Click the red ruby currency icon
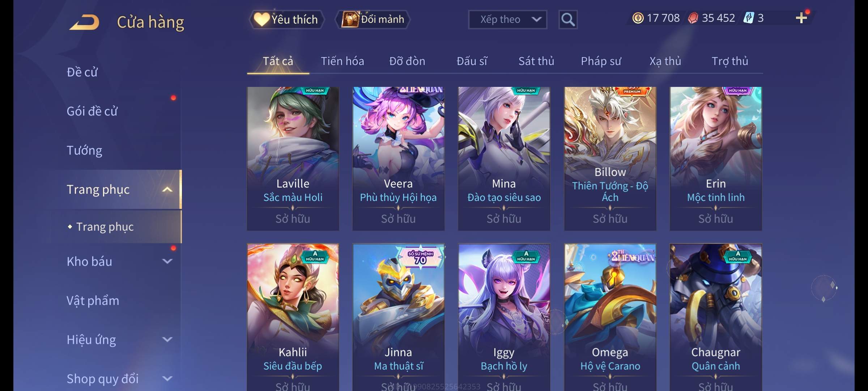 coord(693,18)
